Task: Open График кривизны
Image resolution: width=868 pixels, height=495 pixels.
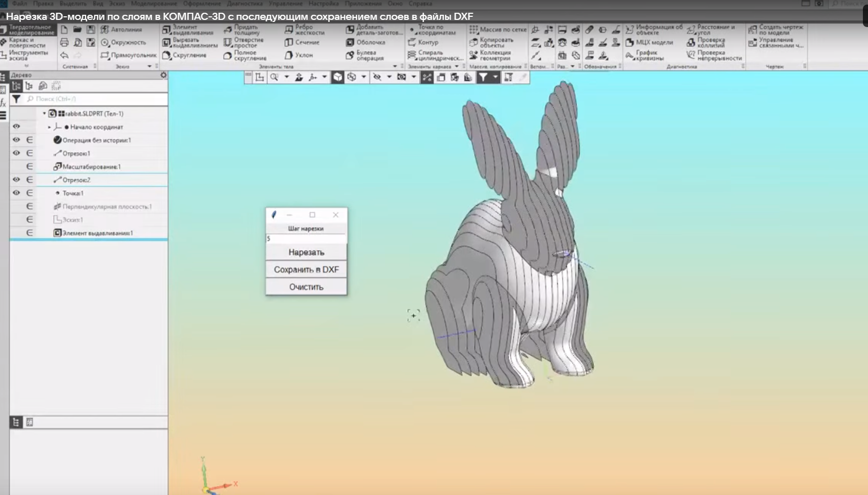Action: click(x=644, y=56)
